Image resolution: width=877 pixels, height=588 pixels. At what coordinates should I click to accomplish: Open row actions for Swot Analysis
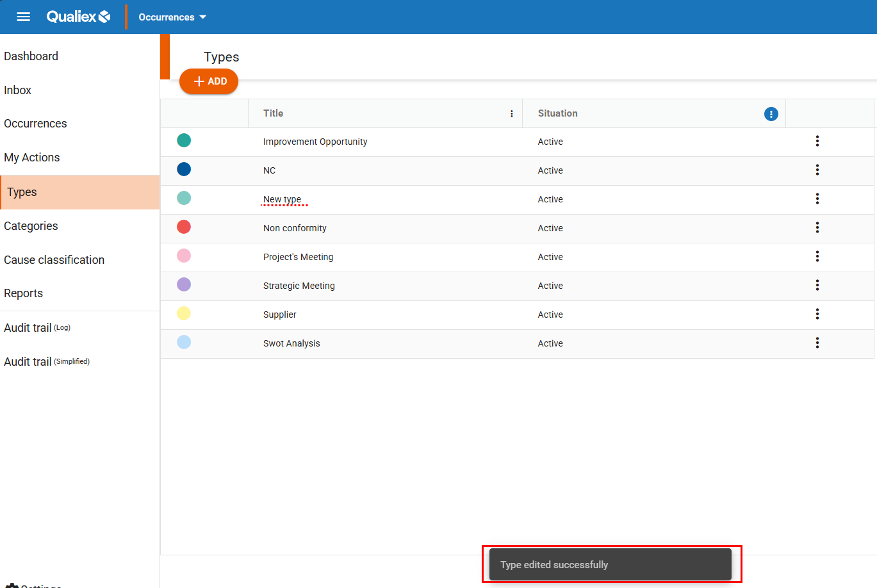click(817, 343)
